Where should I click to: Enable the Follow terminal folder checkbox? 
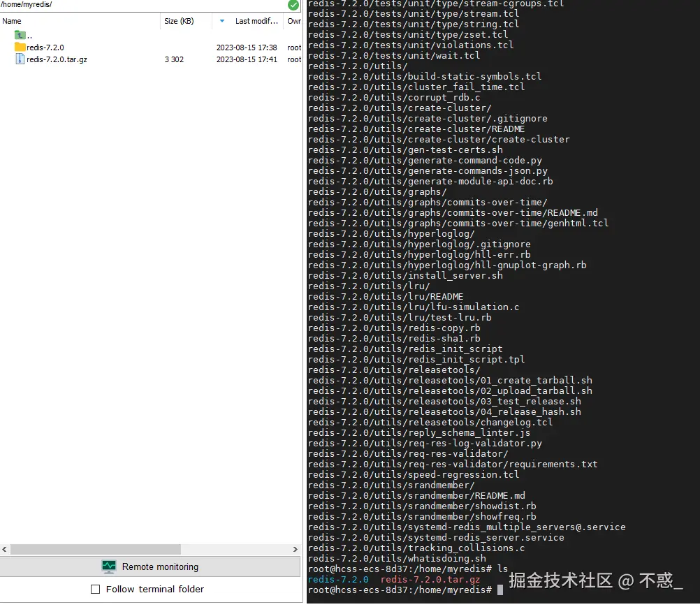coord(95,589)
